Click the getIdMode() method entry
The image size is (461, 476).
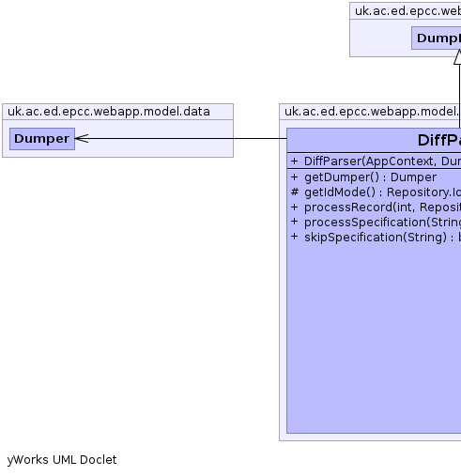(382, 192)
